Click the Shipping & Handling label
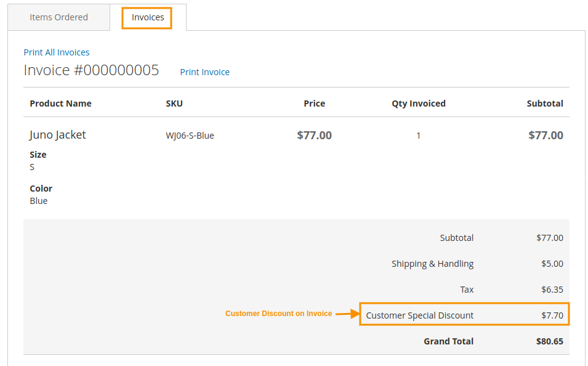This screenshot has width=588, height=366. pyautogui.click(x=432, y=264)
